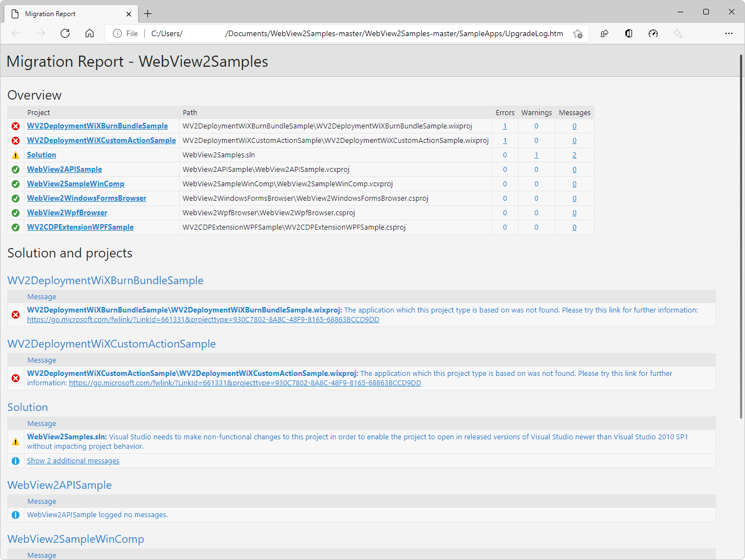Viewport: 745px width, 560px height.
Task: Open Copilot with the sparkle icon
Action: (x=678, y=33)
